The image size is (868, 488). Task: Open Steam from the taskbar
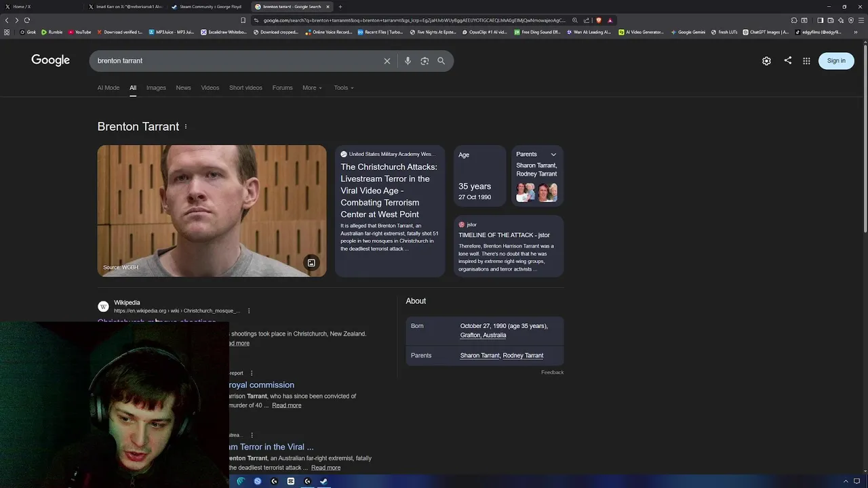(x=323, y=481)
